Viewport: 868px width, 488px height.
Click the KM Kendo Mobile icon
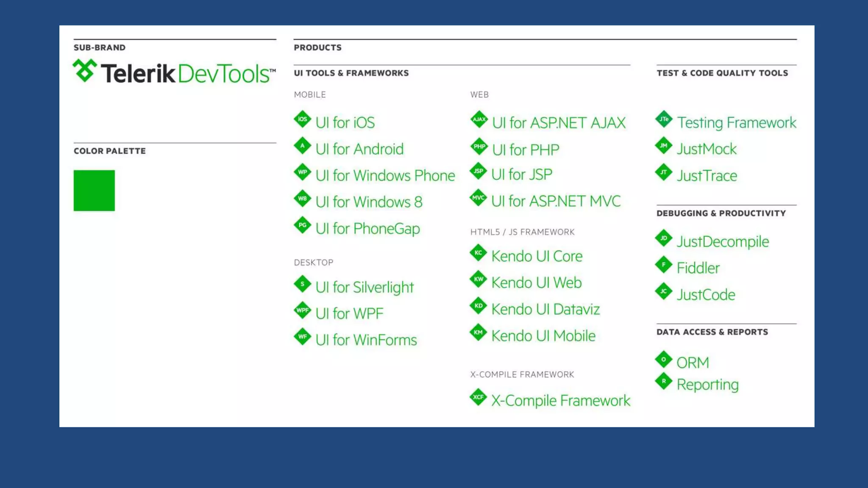479,333
